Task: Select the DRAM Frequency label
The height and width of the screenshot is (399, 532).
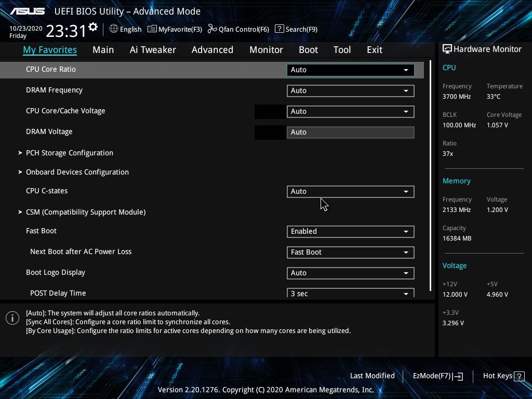Action: click(x=54, y=90)
